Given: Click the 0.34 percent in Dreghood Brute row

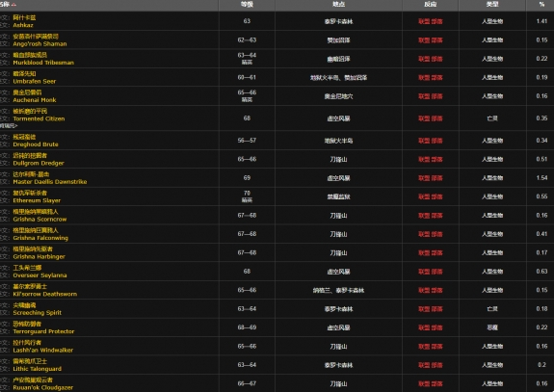Looking at the screenshot, I should [x=541, y=141].
